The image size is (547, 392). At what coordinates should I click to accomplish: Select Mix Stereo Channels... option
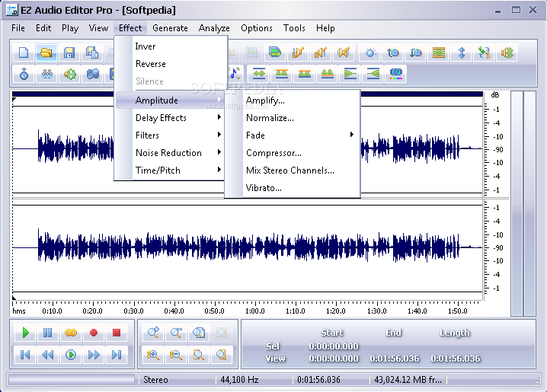tap(293, 170)
